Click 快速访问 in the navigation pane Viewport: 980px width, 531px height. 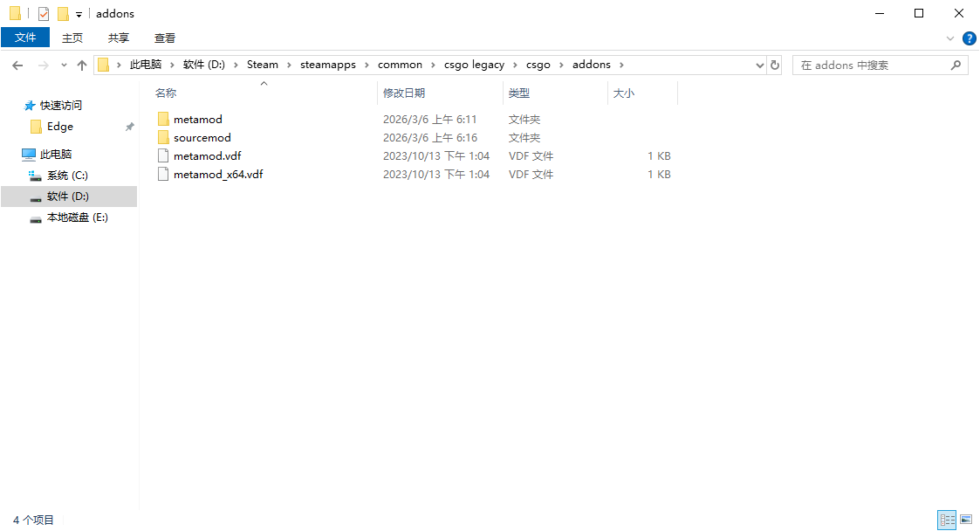click(x=60, y=105)
